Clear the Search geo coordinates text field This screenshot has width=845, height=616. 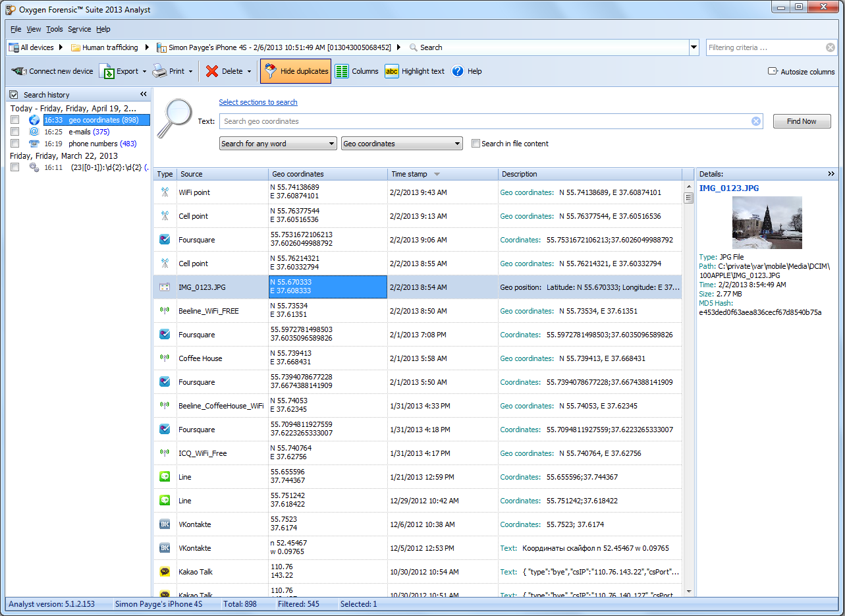click(756, 121)
